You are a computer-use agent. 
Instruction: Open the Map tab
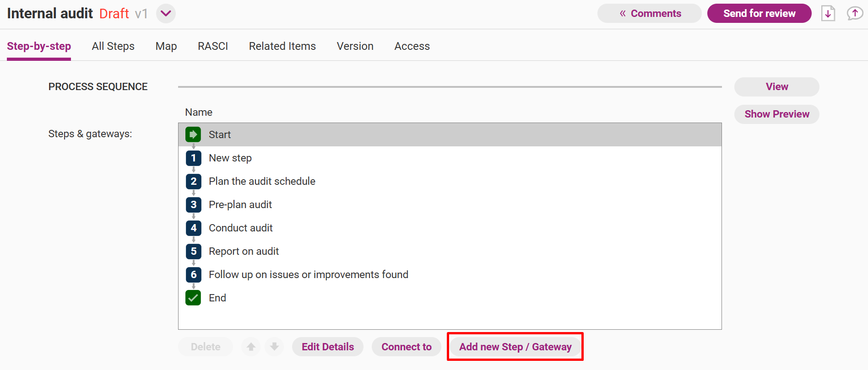(166, 46)
